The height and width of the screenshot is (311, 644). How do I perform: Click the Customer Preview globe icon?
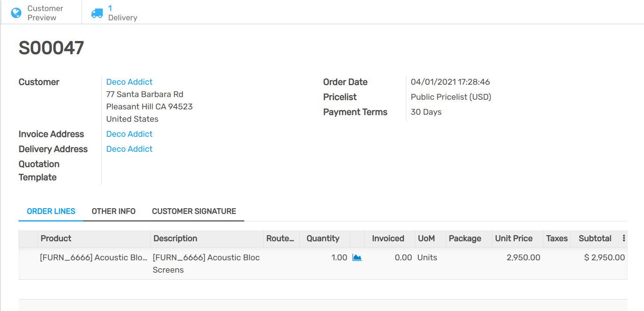(16, 13)
